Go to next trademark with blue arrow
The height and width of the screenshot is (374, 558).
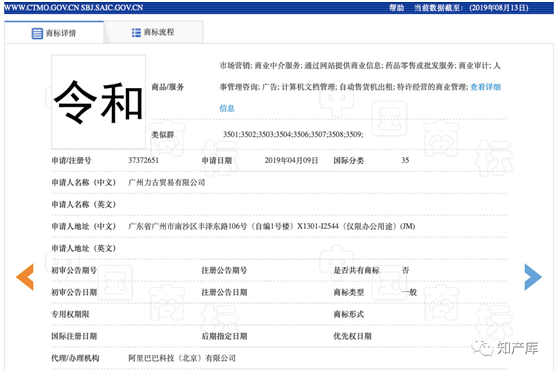pos(533,277)
